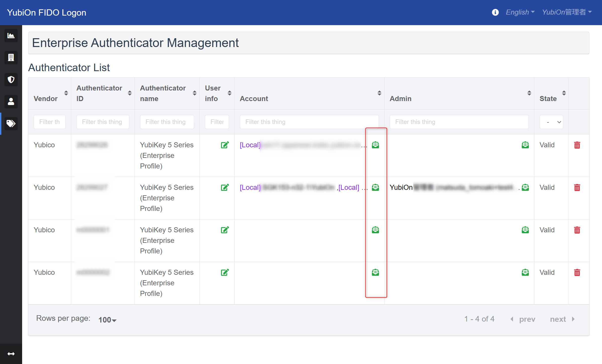Open Rows per page 100 dropdown
This screenshot has width=602, height=364.
tap(107, 320)
